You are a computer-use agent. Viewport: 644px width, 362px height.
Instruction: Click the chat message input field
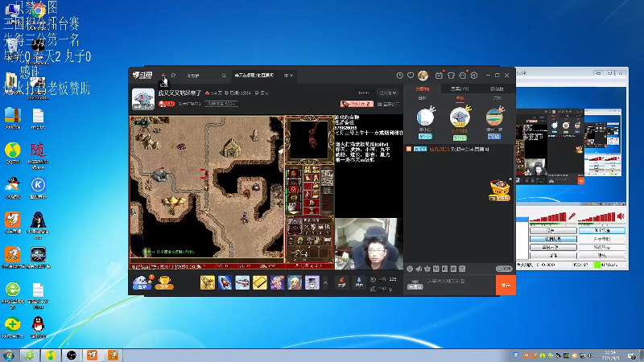point(459,282)
